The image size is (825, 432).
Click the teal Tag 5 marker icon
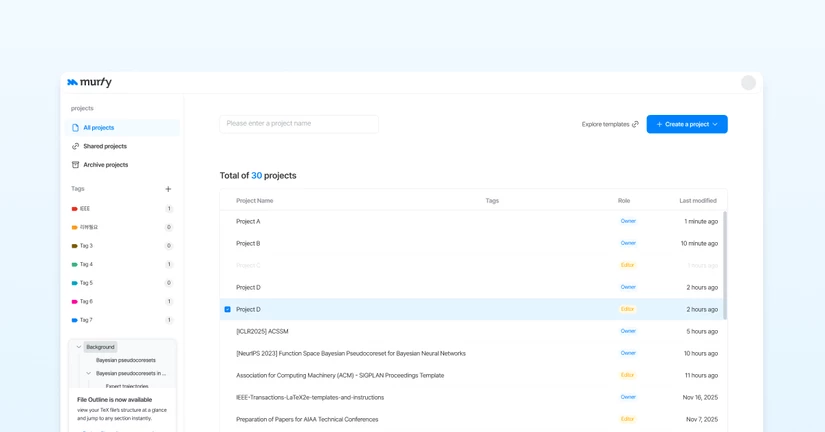point(74,283)
